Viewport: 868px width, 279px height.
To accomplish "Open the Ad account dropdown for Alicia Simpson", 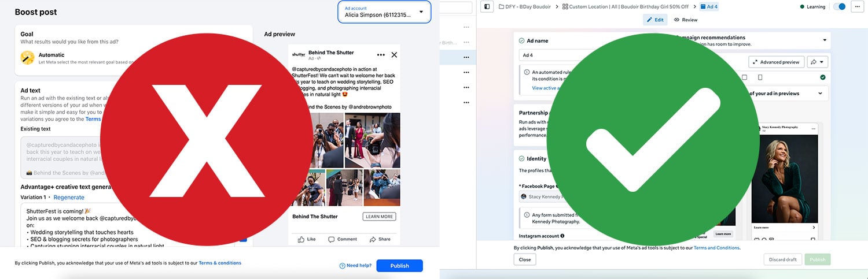I will pos(384,12).
